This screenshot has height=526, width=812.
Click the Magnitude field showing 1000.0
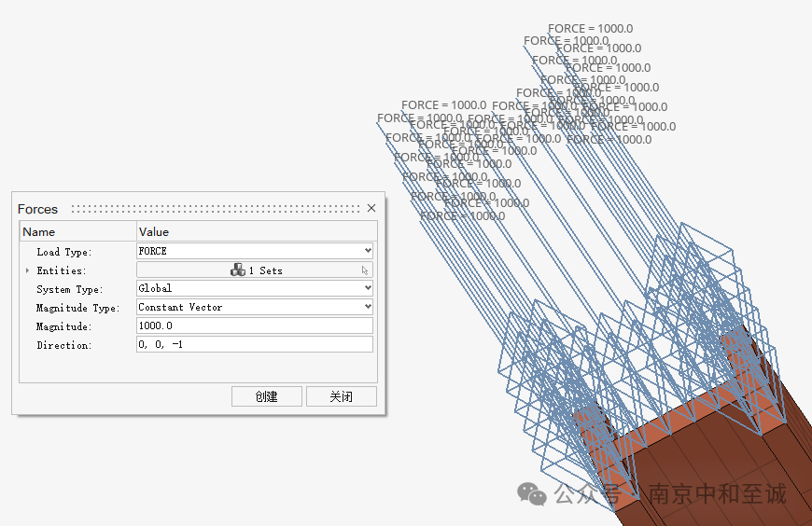pos(255,325)
